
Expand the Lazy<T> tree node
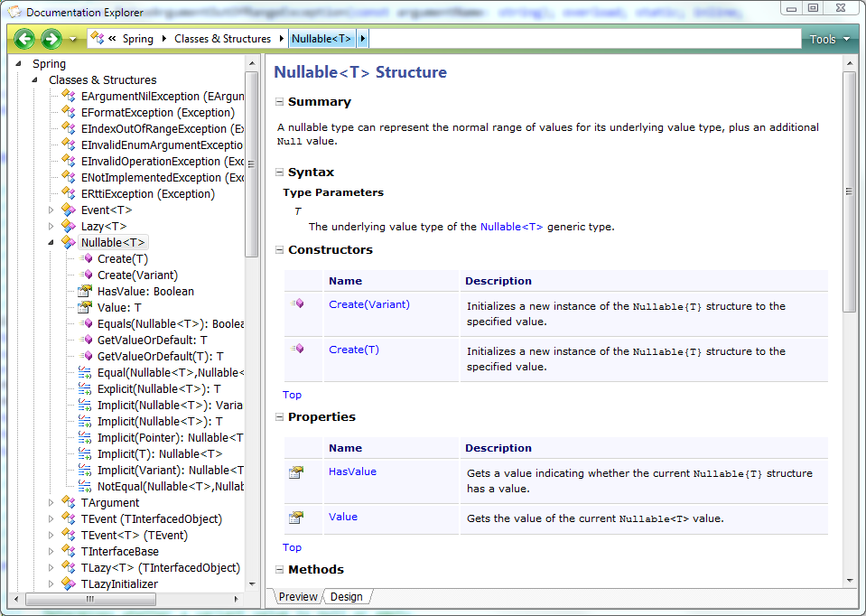(x=51, y=227)
